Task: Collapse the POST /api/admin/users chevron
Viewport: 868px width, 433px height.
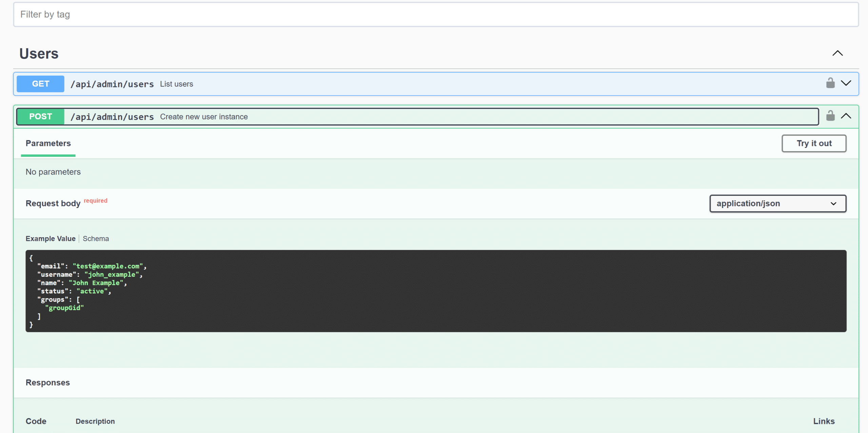Action: click(846, 116)
